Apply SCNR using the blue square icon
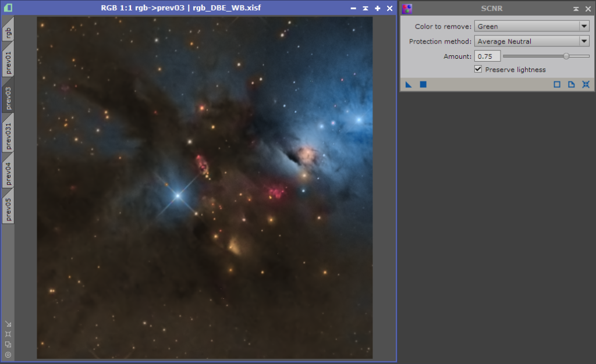Image resolution: width=596 pixels, height=364 pixels. tap(423, 84)
